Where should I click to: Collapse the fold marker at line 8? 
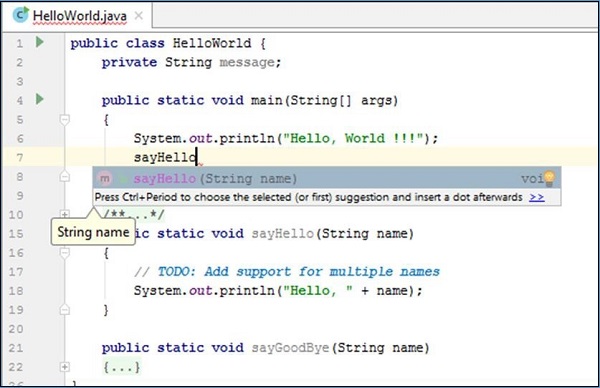(65, 177)
